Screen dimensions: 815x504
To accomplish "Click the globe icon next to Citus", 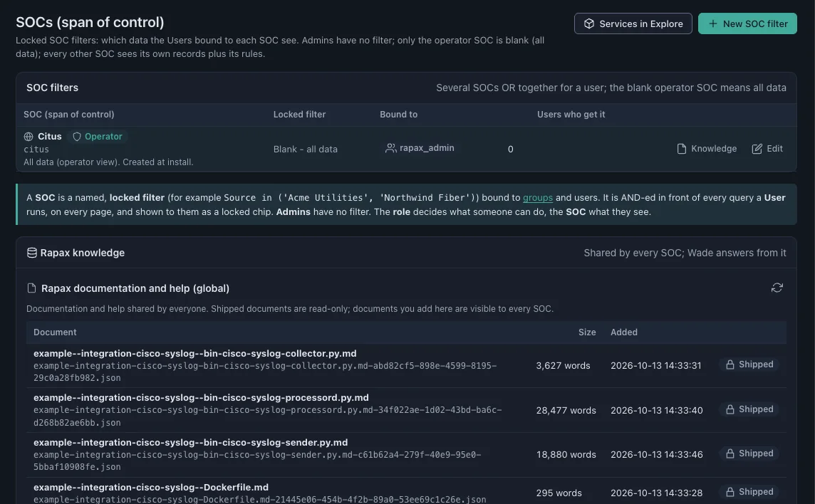I will tap(28, 137).
